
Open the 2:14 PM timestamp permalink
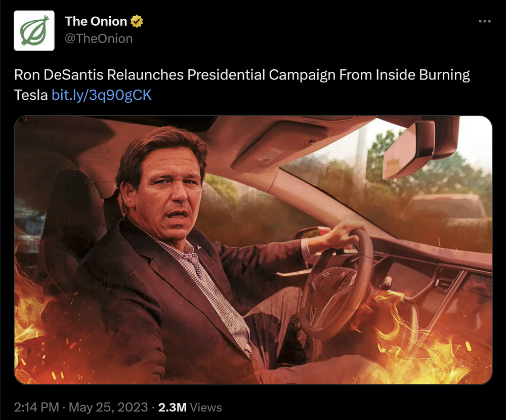pyautogui.click(x=36, y=407)
